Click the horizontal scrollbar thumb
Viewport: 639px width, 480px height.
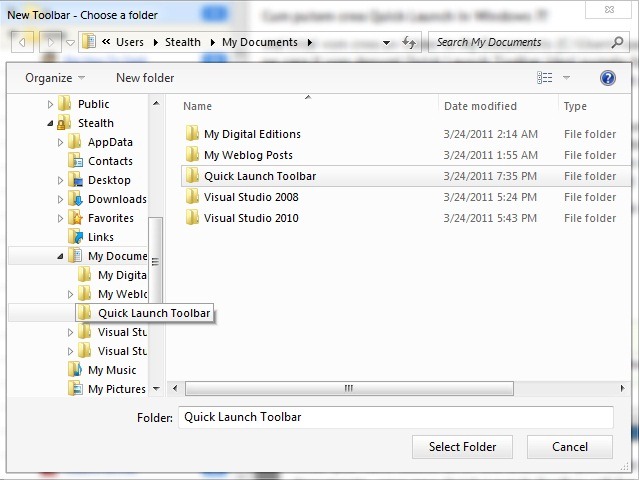pos(349,388)
